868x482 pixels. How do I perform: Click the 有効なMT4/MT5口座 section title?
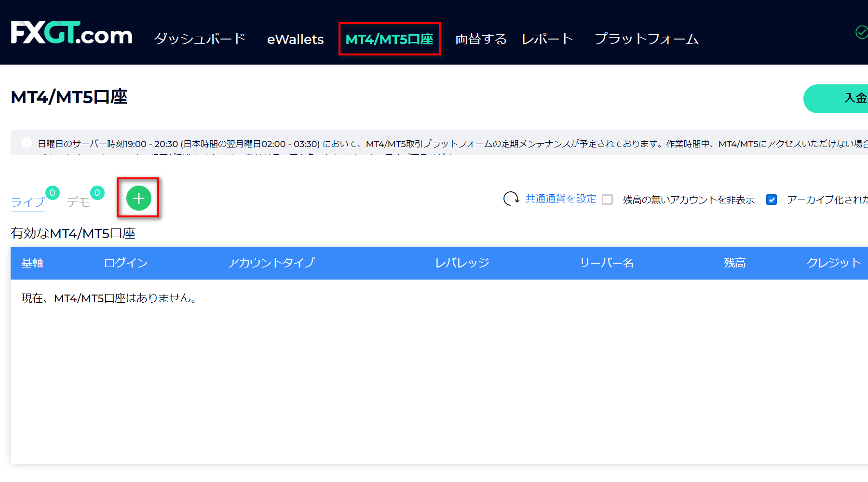point(73,233)
